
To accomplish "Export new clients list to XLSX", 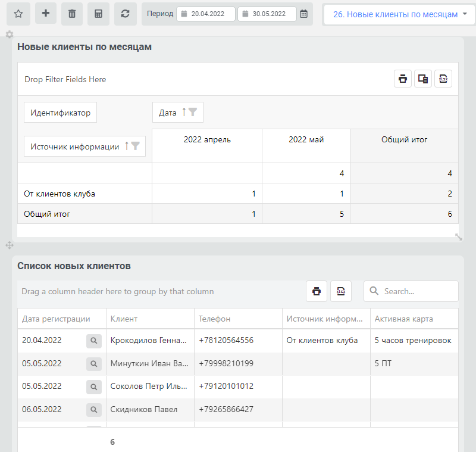I will coord(341,291).
